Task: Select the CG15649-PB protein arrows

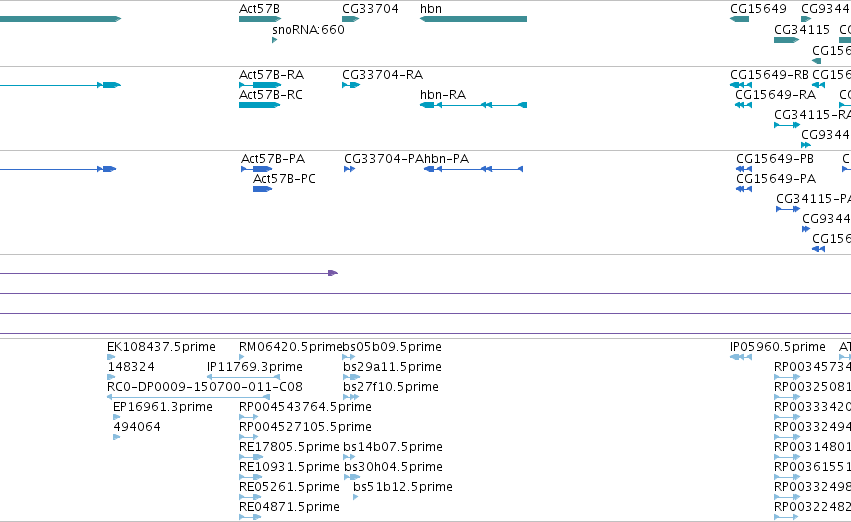Action: (744, 169)
